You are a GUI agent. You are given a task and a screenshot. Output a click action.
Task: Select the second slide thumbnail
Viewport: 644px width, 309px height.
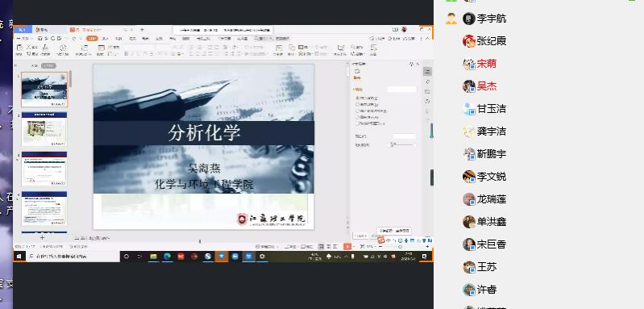pyautogui.click(x=44, y=129)
